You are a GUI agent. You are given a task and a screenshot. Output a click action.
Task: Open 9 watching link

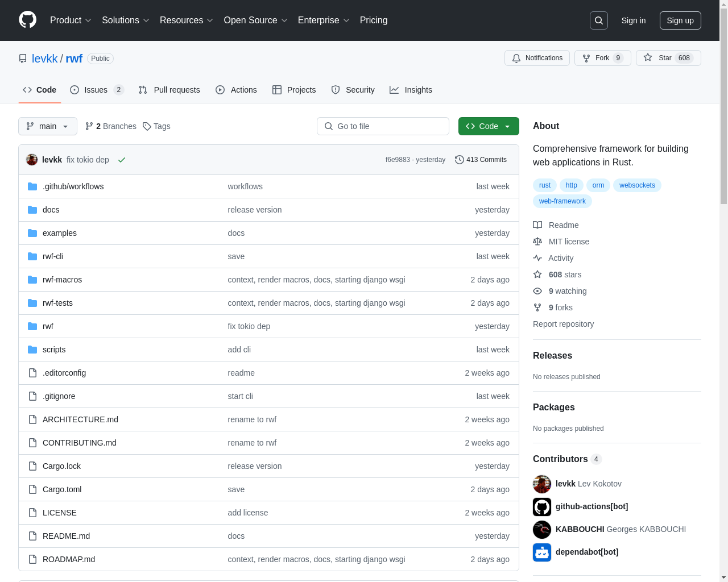point(560,291)
